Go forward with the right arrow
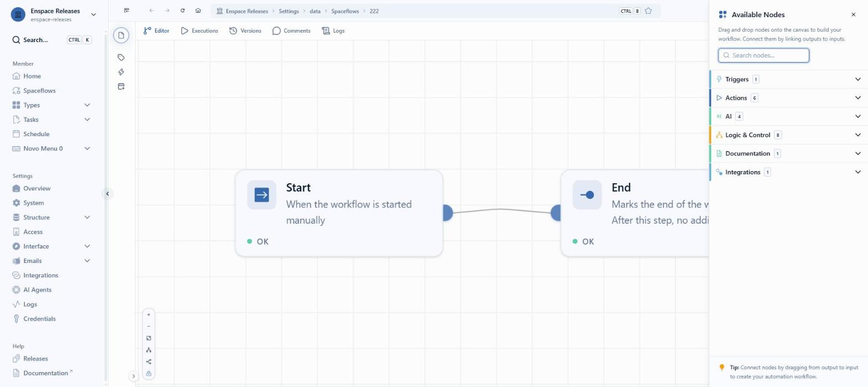The height and width of the screenshot is (387, 868). (x=167, y=11)
